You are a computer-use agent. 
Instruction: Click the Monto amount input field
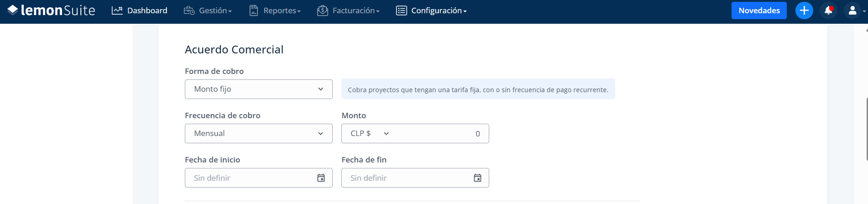point(440,134)
